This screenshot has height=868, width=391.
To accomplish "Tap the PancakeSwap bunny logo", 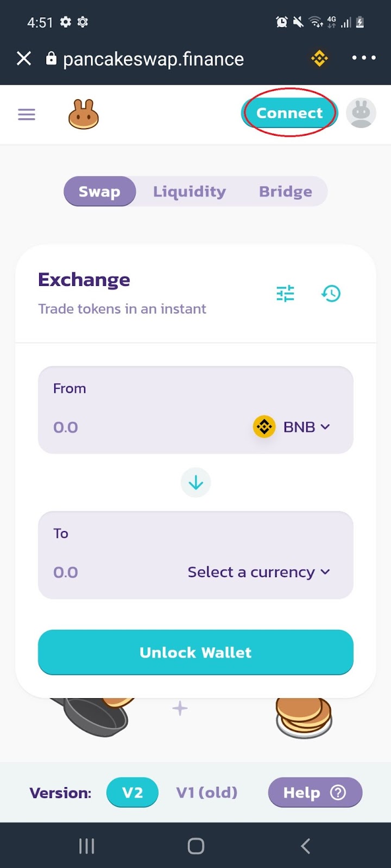I will tap(84, 114).
